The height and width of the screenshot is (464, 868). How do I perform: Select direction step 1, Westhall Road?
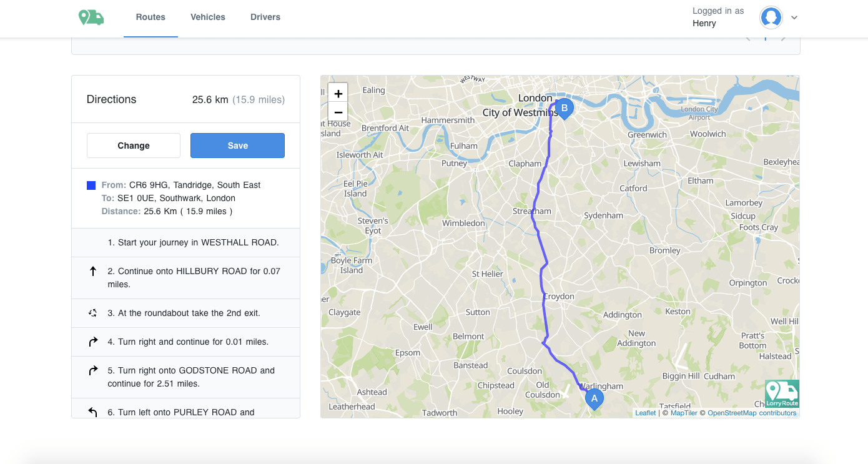pos(193,242)
